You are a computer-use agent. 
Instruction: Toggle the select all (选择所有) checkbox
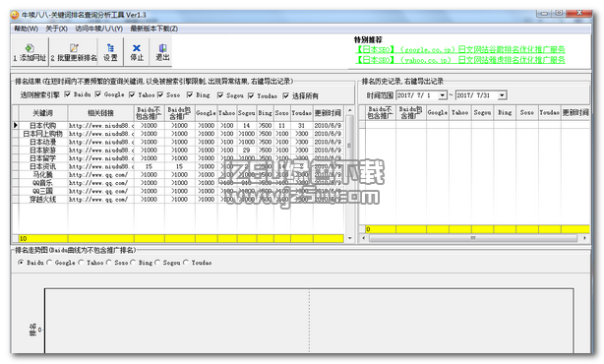[x=285, y=95]
